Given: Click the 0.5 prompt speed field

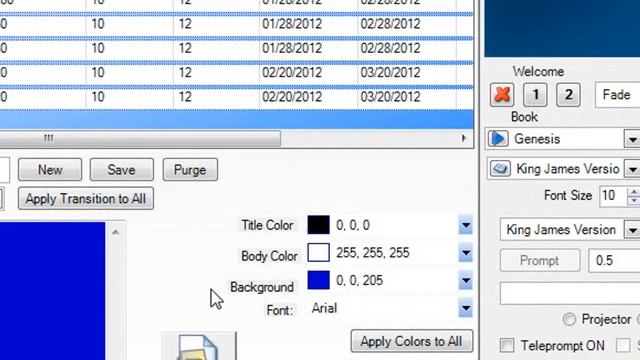Looking at the screenshot, I should point(614,260).
